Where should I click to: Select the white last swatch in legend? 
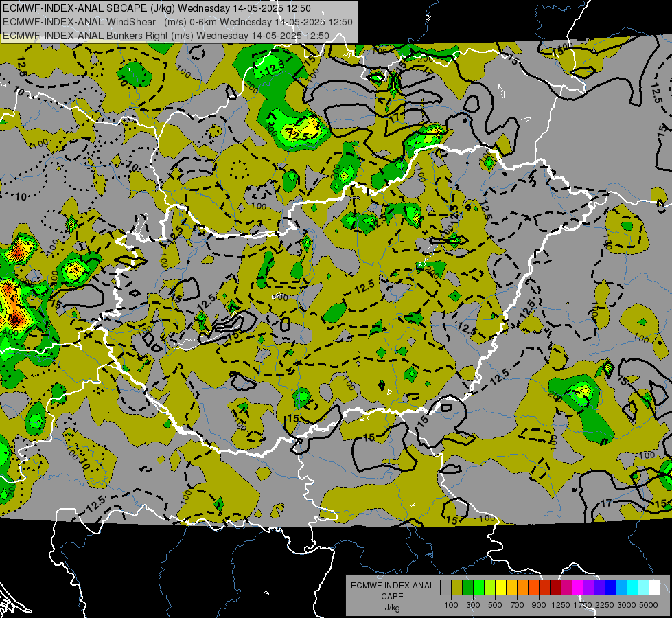[654, 588]
